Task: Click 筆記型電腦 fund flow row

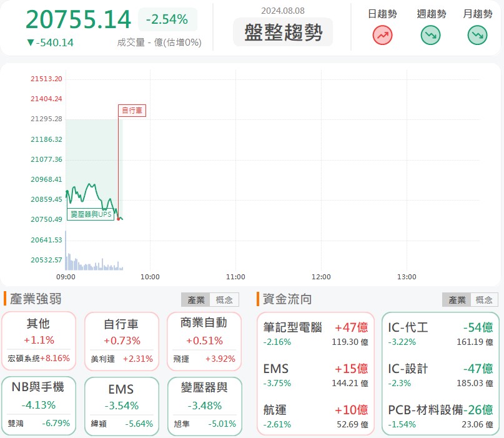Action: pos(315,334)
